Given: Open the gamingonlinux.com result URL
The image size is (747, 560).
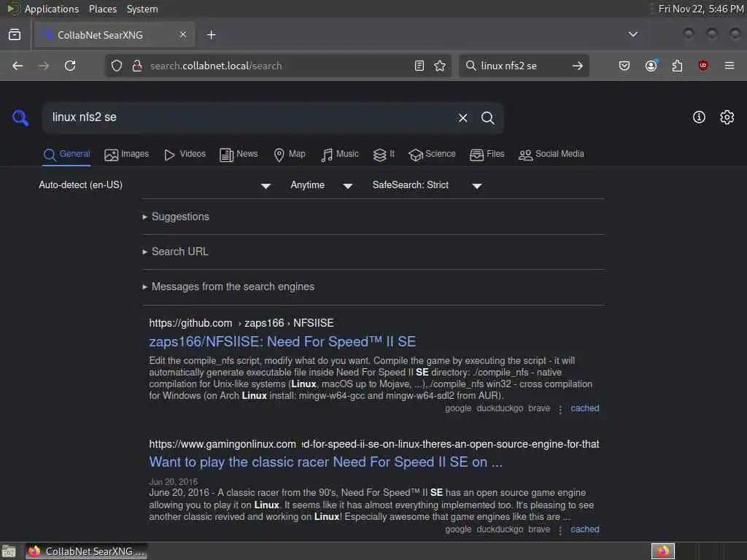Looking at the screenshot, I should pos(374,444).
